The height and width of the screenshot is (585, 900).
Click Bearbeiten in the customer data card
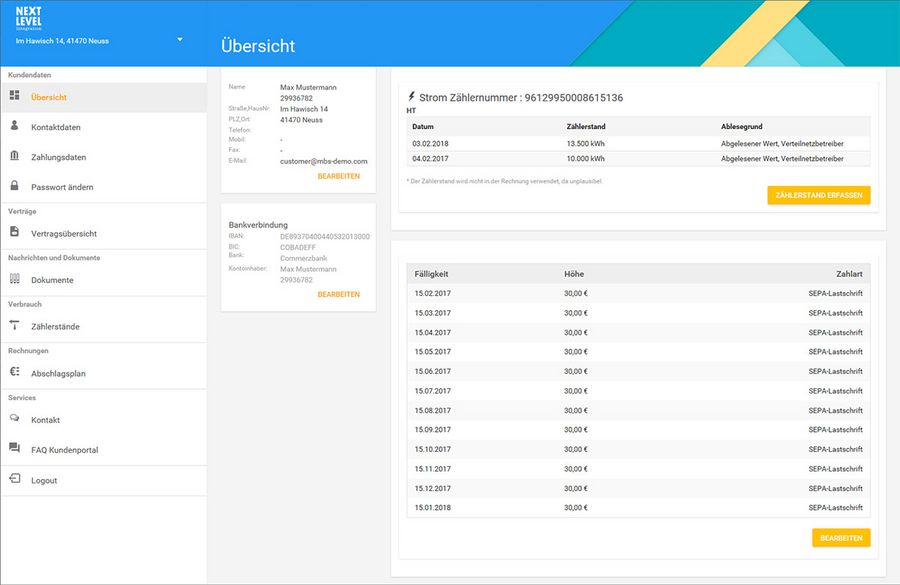pos(339,176)
